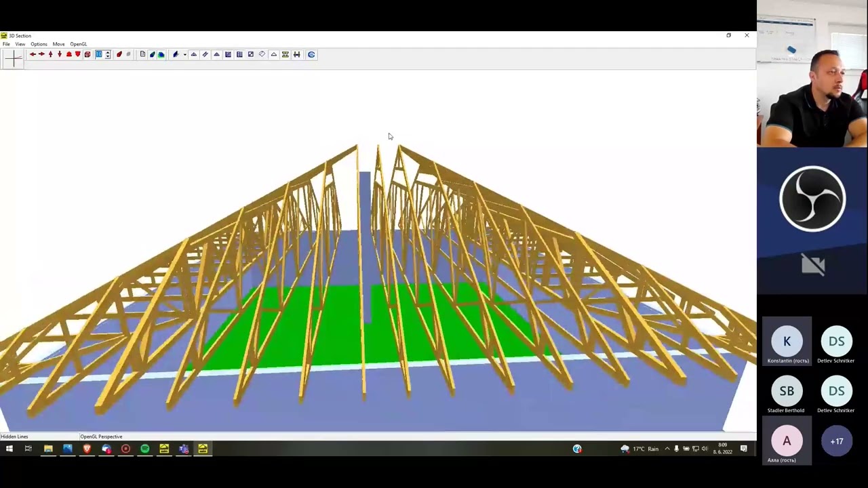Click the blue square plan view icon
The height and width of the screenshot is (488, 868).
pyautogui.click(x=228, y=54)
